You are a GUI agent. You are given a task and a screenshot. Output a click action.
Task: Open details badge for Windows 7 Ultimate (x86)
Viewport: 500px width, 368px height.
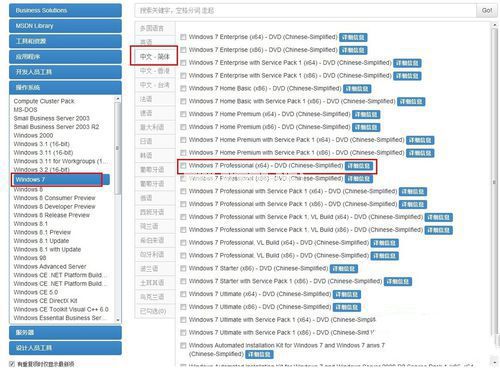(x=347, y=307)
